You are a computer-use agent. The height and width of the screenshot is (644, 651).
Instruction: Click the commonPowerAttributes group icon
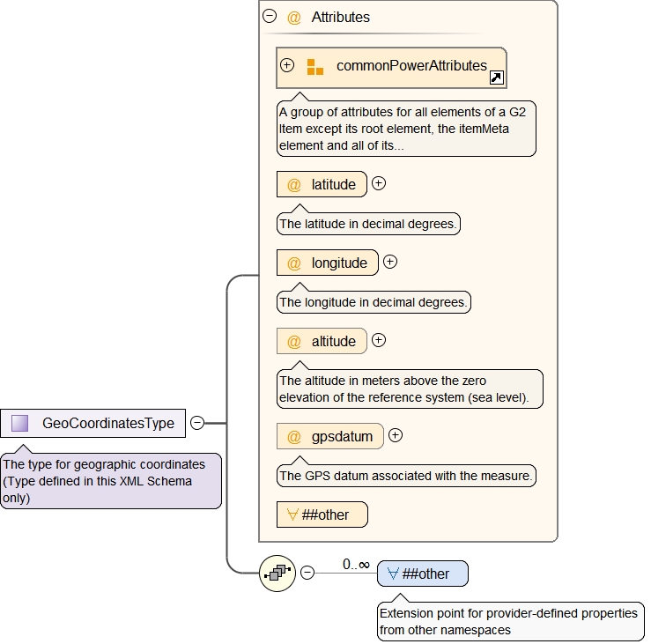tap(314, 67)
